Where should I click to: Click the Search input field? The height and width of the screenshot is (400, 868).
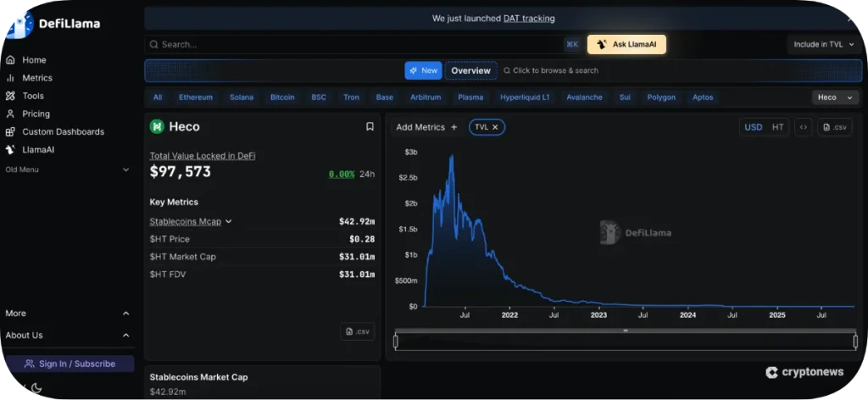pos(364,44)
